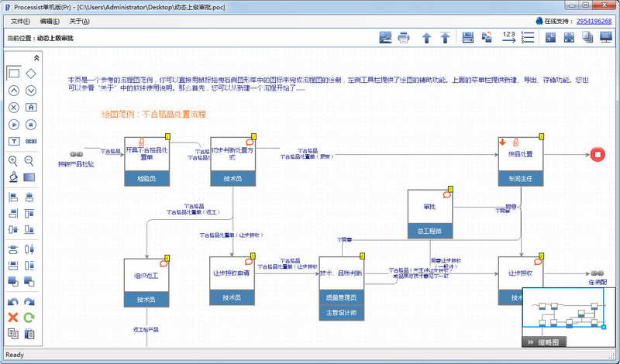Click the undo arrow icon

pyautogui.click(x=13, y=302)
